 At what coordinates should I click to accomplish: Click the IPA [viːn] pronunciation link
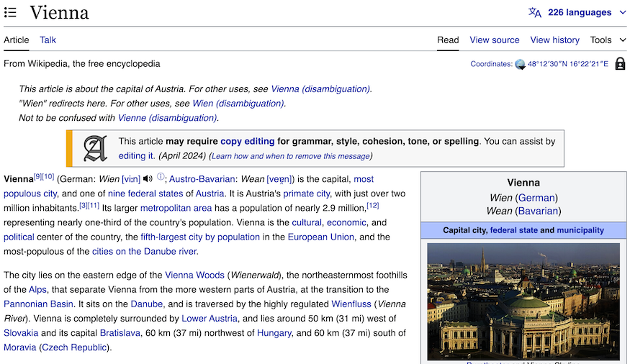pos(131,179)
